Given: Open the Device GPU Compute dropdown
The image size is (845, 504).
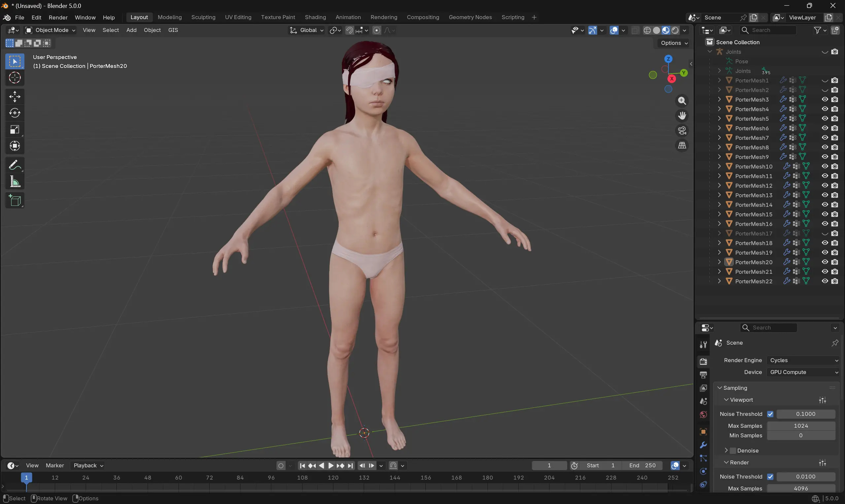Looking at the screenshot, I should tap(803, 372).
